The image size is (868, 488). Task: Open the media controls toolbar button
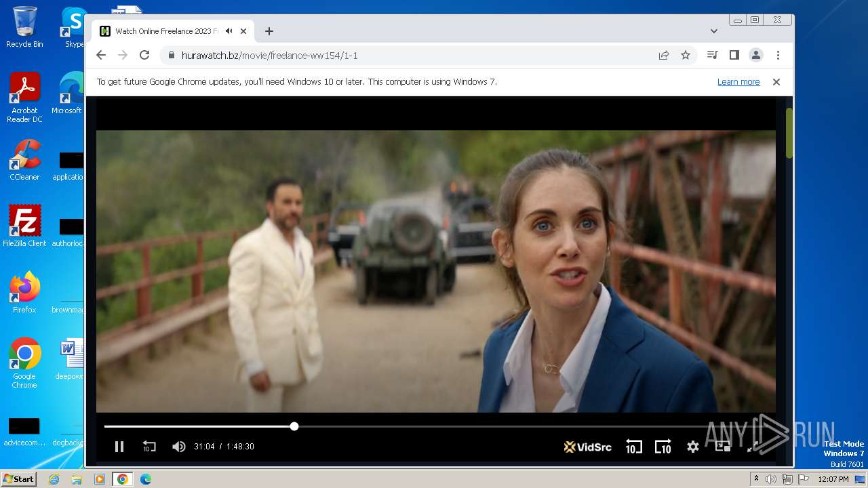712,56
